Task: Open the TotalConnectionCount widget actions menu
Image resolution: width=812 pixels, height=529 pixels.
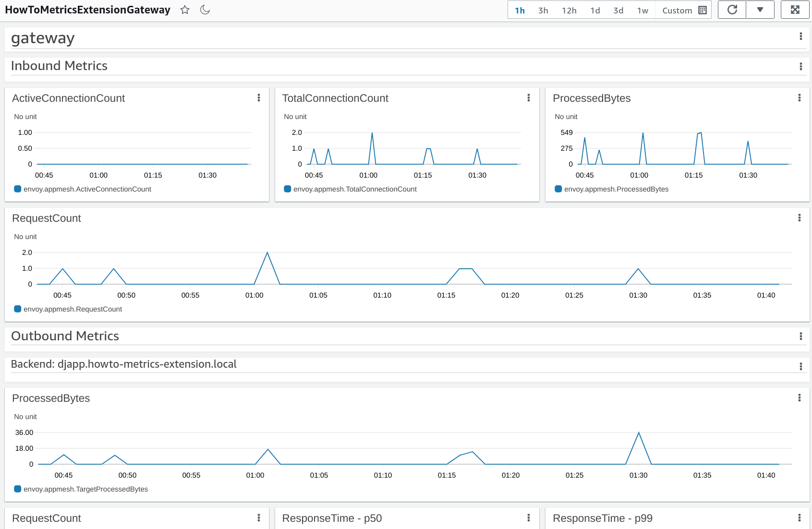Action: point(529,98)
